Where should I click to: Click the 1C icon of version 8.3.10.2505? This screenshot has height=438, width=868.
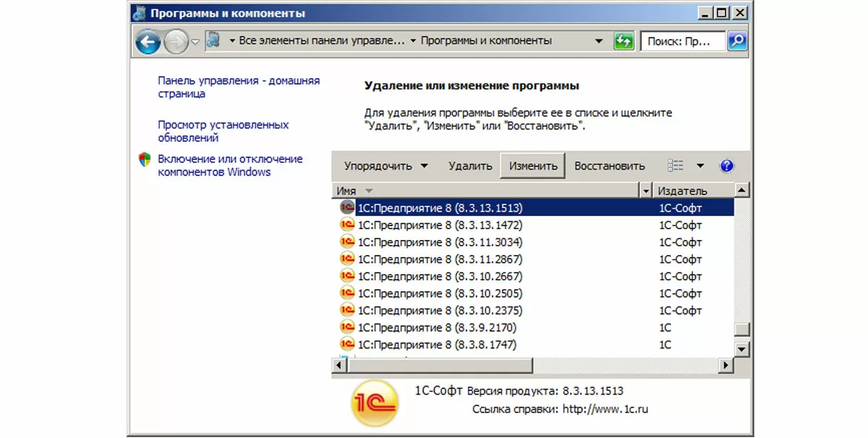347,293
